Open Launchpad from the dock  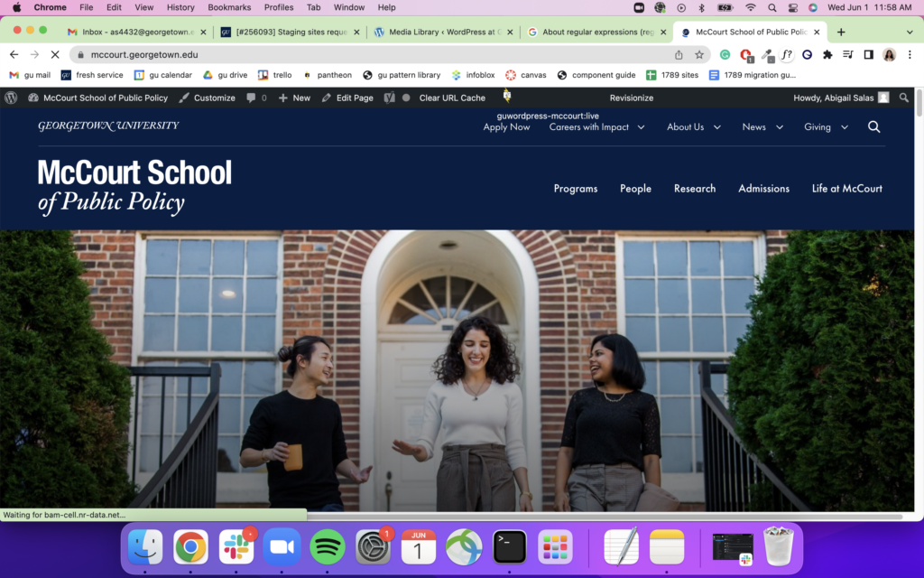555,546
